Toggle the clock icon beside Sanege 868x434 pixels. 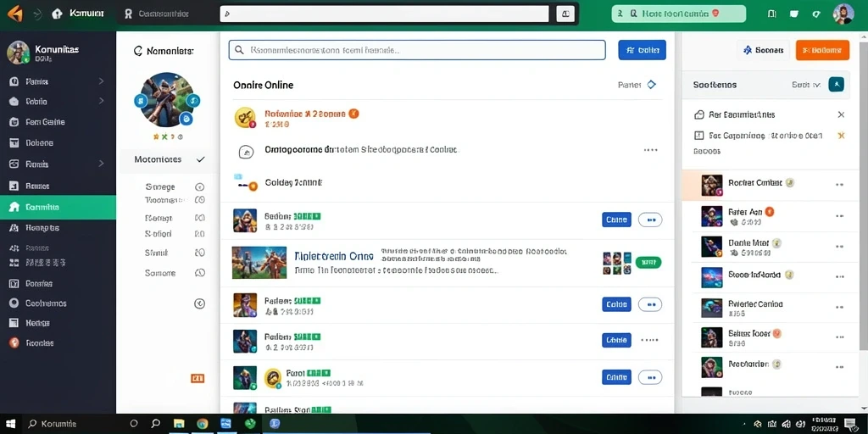200,187
